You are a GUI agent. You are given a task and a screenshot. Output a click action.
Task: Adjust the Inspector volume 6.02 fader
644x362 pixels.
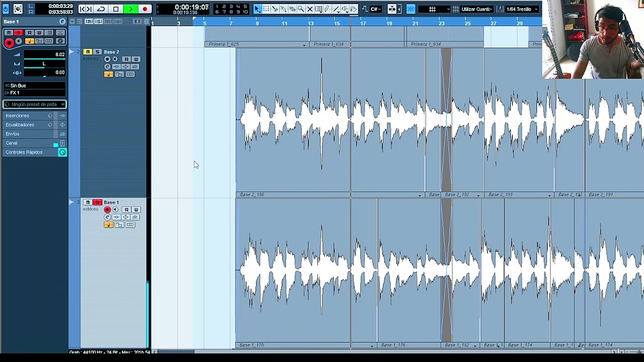44,55
